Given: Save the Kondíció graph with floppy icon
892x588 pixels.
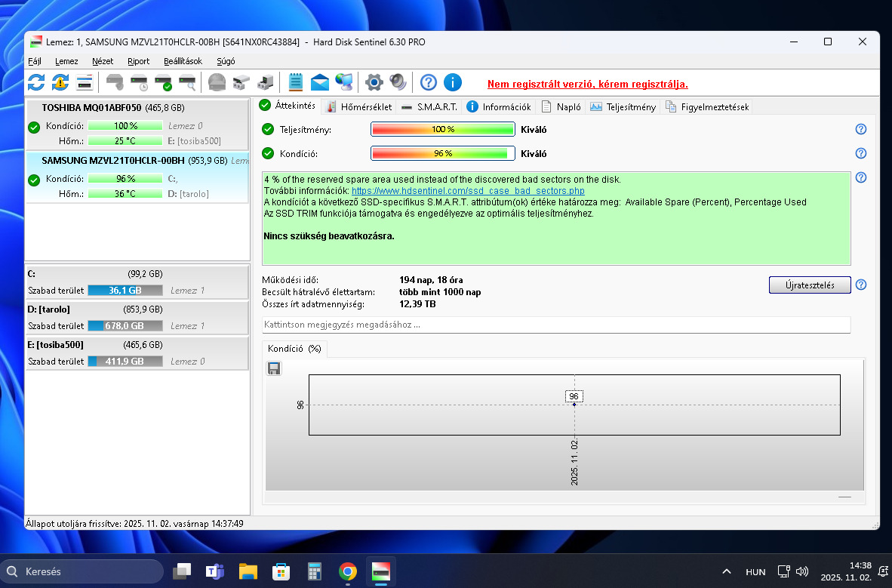Looking at the screenshot, I should point(274,368).
